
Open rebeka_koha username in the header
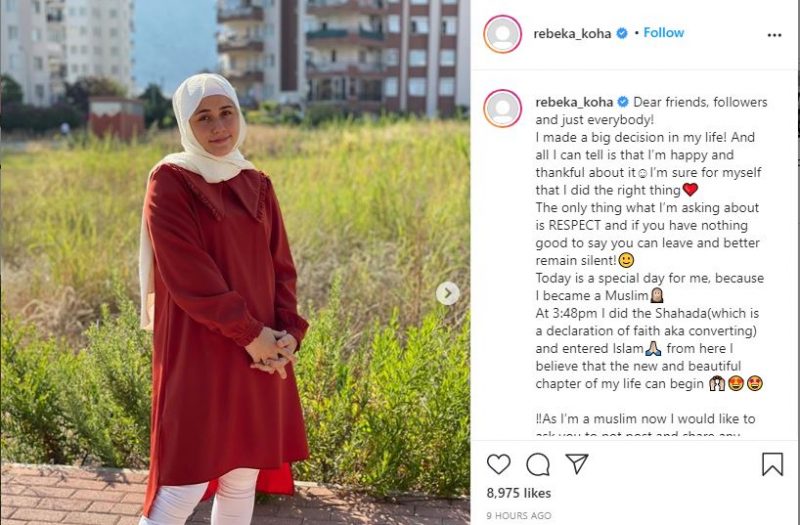[x=572, y=34]
